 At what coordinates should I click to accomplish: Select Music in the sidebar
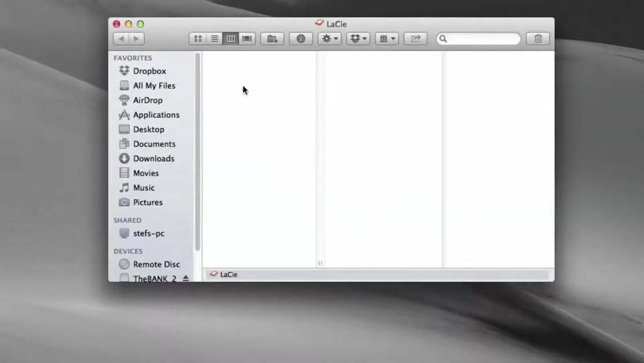pyautogui.click(x=136, y=187)
